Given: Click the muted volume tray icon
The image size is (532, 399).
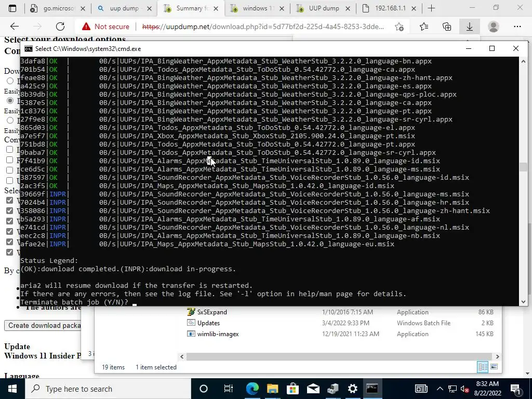Looking at the screenshot, I should coord(465,389).
